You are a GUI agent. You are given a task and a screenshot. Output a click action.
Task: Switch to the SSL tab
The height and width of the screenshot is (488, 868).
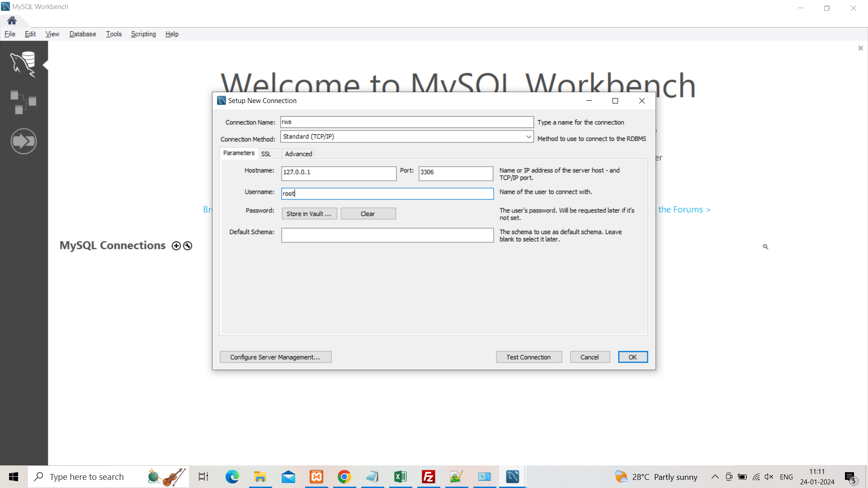[266, 154]
